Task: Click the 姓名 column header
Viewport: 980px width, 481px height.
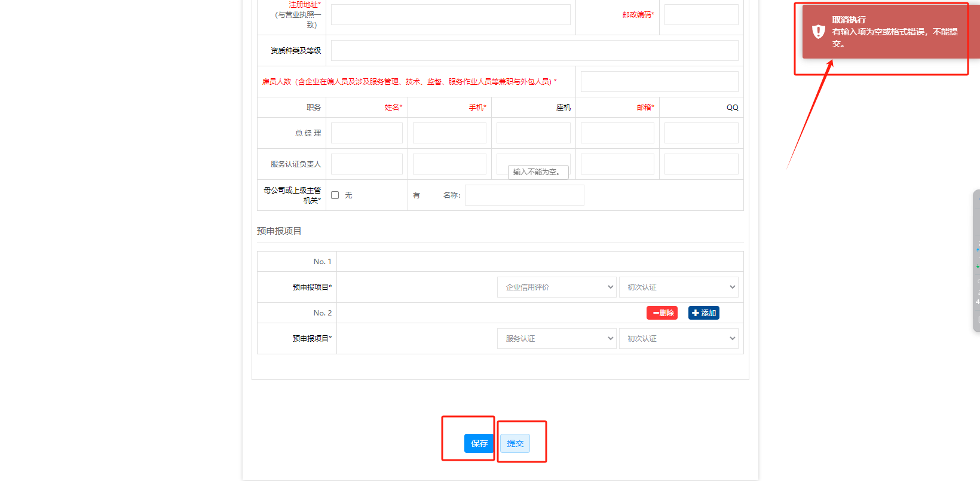Action: click(x=393, y=108)
